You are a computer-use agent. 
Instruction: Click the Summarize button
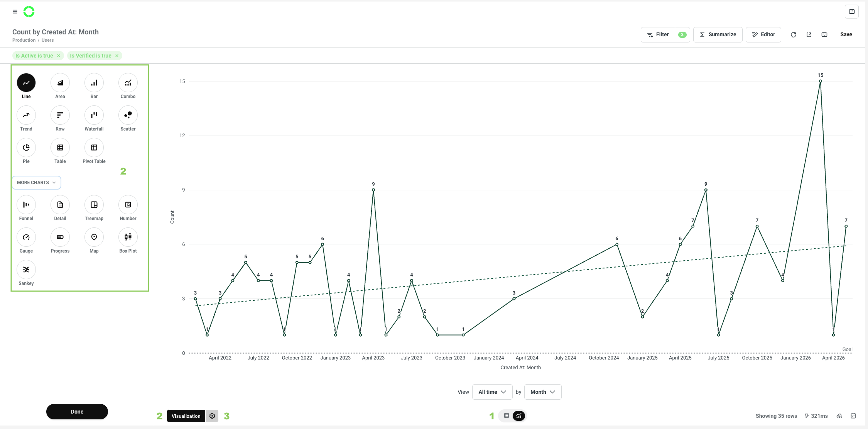718,35
